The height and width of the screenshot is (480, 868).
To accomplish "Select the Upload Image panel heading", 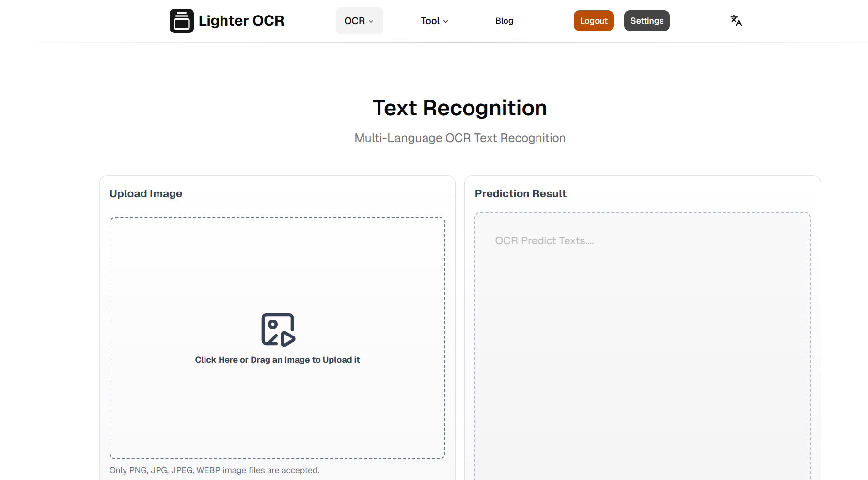I will coord(145,193).
